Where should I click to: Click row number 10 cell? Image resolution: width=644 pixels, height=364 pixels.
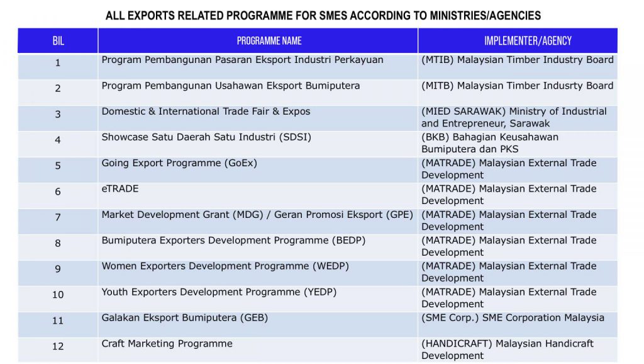coord(58,299)
